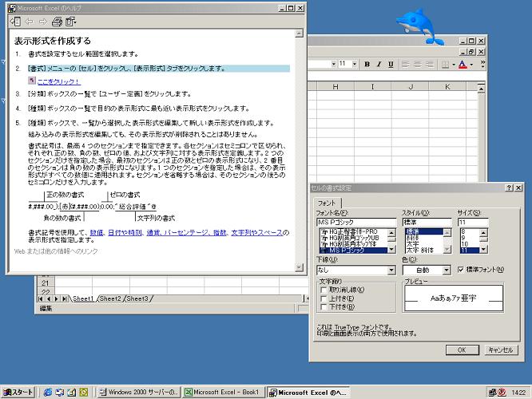The image size is (532, 399).
Task: Switch to Sheet2 tab
Action: (x=110, y=298)
